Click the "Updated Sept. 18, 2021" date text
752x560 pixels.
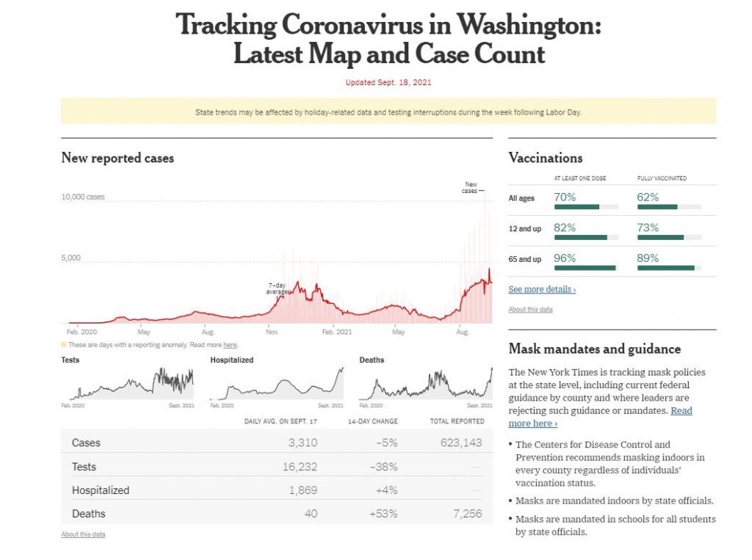[388, 82]
